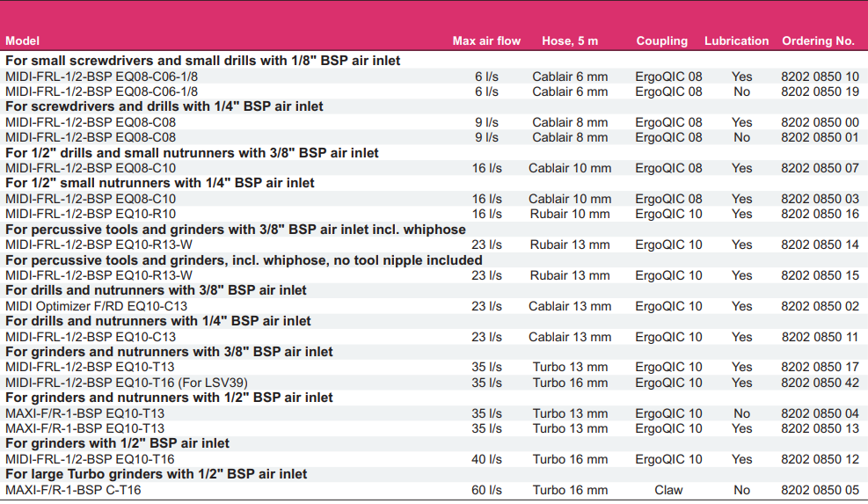The image size is (868, 504).
Task: Select the MIDI-FRL-1/2-BSP EQ10-T16 (For LSV39) row
Action: (434, 383)
